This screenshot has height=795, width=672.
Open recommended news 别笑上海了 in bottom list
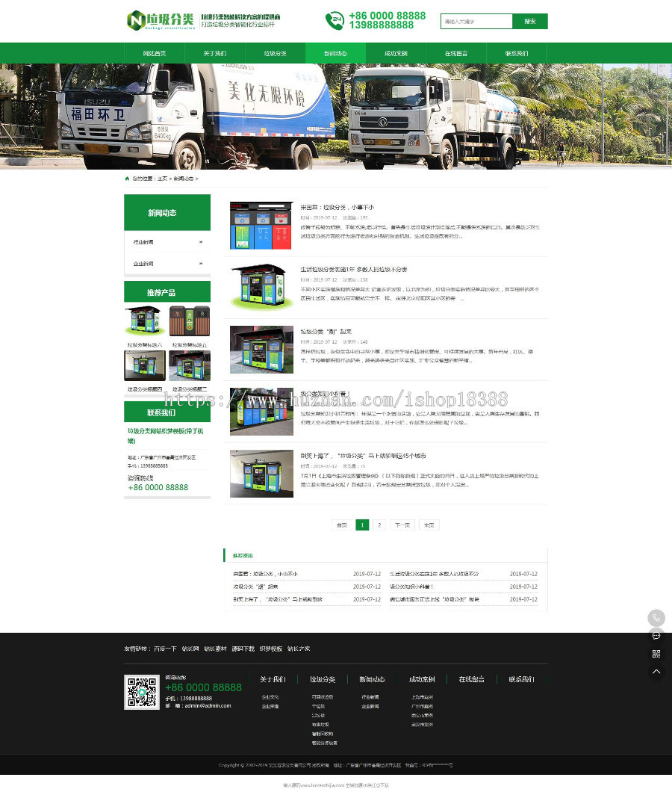click(278, 599)
